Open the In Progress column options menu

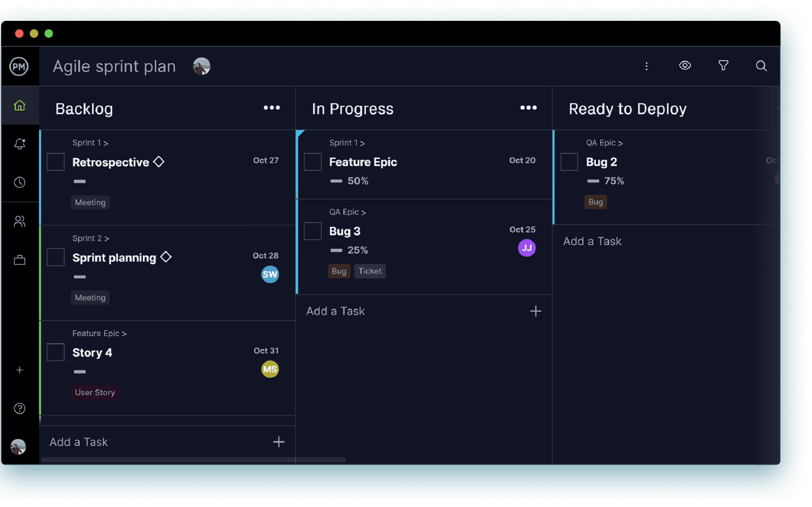pos(528,108)
